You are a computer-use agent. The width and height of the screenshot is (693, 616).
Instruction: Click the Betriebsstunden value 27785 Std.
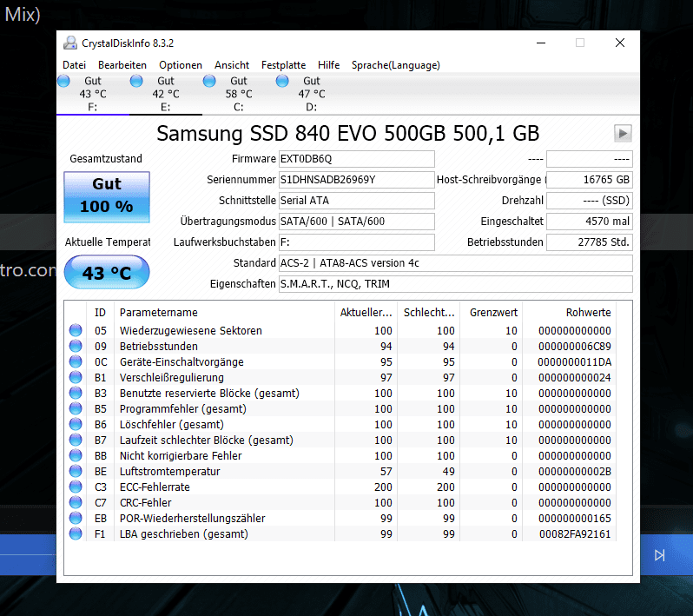pos(589,242)
